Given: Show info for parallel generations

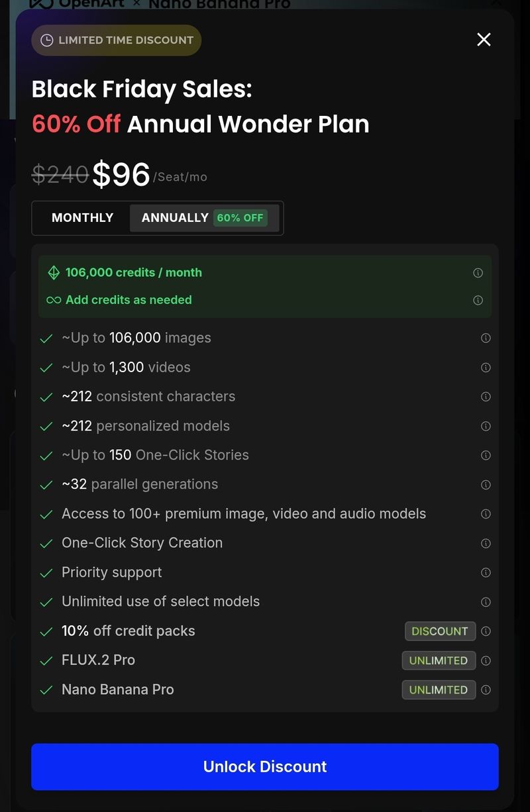Looking at the screenshot, I should pos(486,485).
